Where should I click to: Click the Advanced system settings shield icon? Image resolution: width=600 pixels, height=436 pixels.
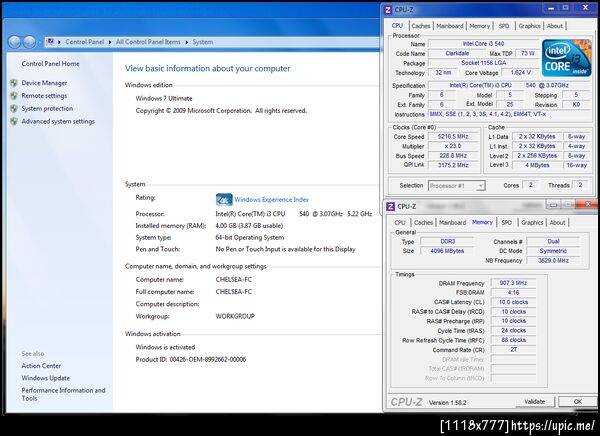tap(14, 121)
